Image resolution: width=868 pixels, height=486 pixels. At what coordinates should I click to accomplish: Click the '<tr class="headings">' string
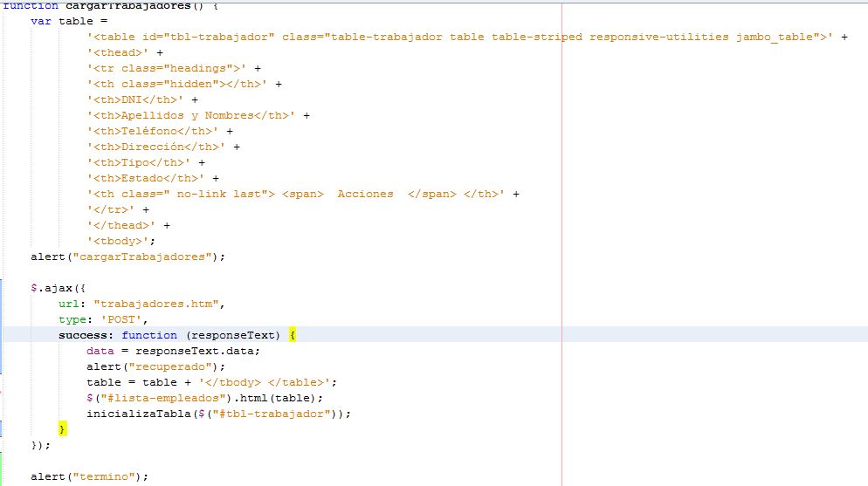tap(167, 69)
